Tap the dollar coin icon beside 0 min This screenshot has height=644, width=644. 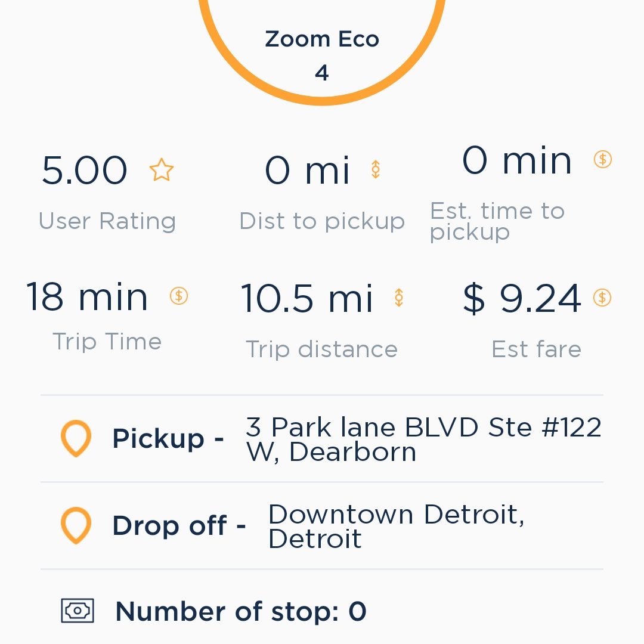[602, 159]
